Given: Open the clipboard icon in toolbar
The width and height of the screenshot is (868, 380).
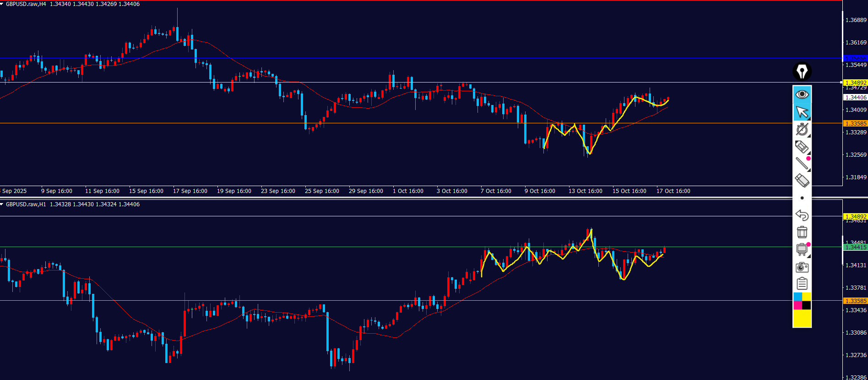Looking at the screenshot, I should click(x=802, y=284).
